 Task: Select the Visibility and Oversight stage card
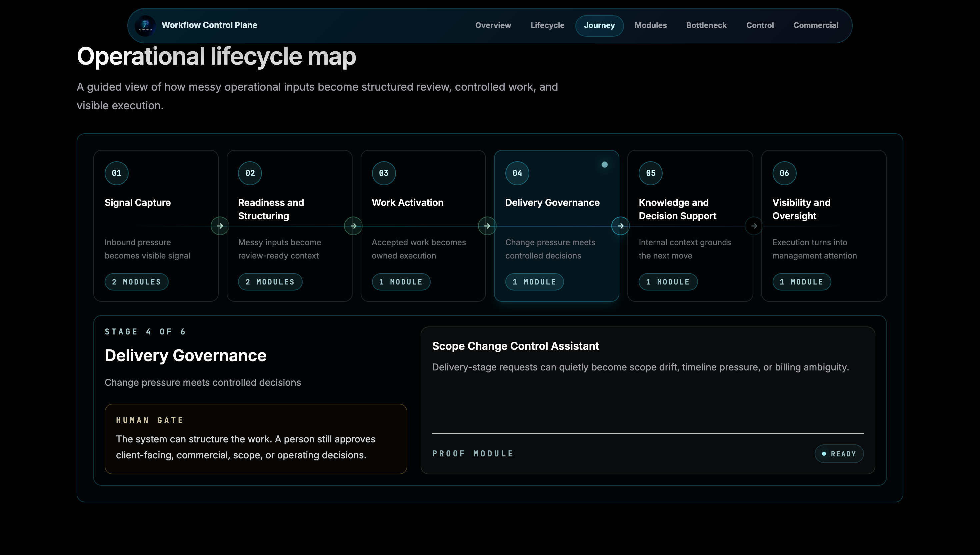coord(824,226)
